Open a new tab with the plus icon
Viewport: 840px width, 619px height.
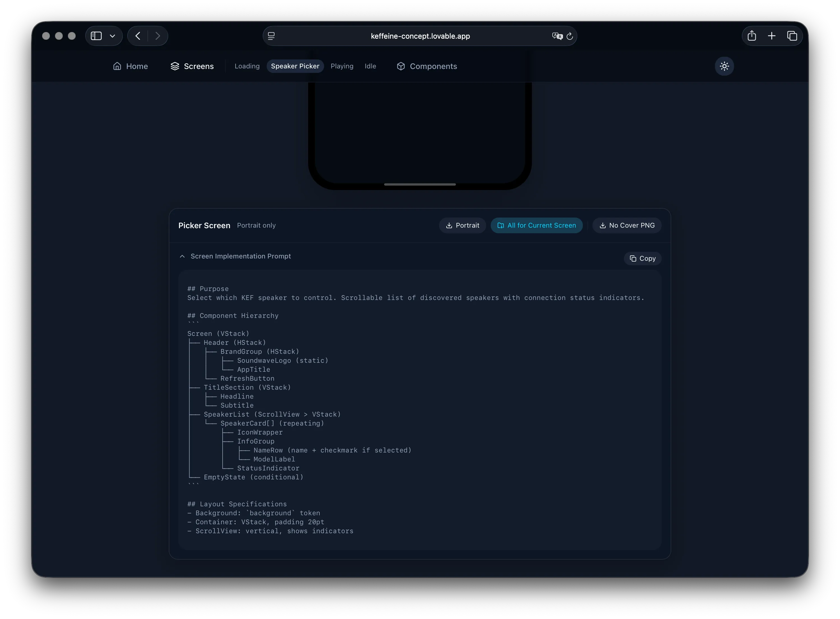(771, 36)
